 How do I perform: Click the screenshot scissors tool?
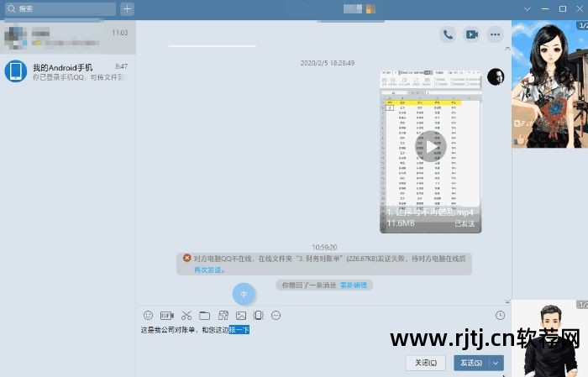[x=186, y=316]
